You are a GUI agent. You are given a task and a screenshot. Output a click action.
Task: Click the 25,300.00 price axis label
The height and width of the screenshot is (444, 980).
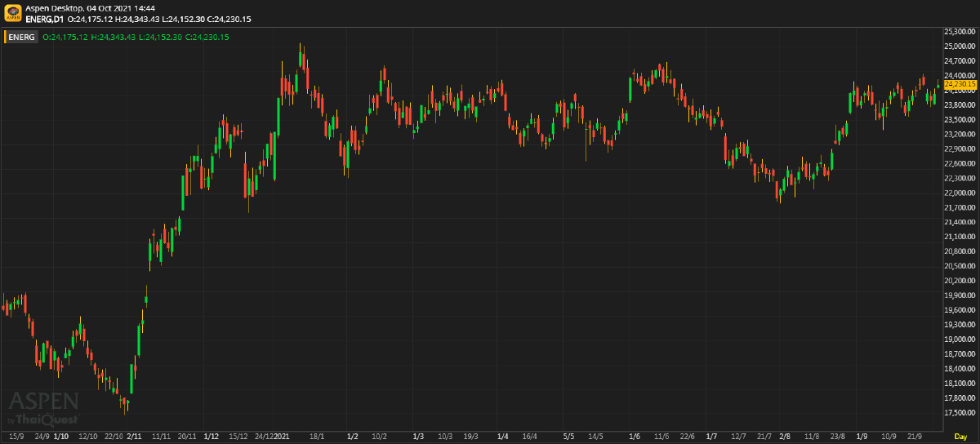click(960, 31)
